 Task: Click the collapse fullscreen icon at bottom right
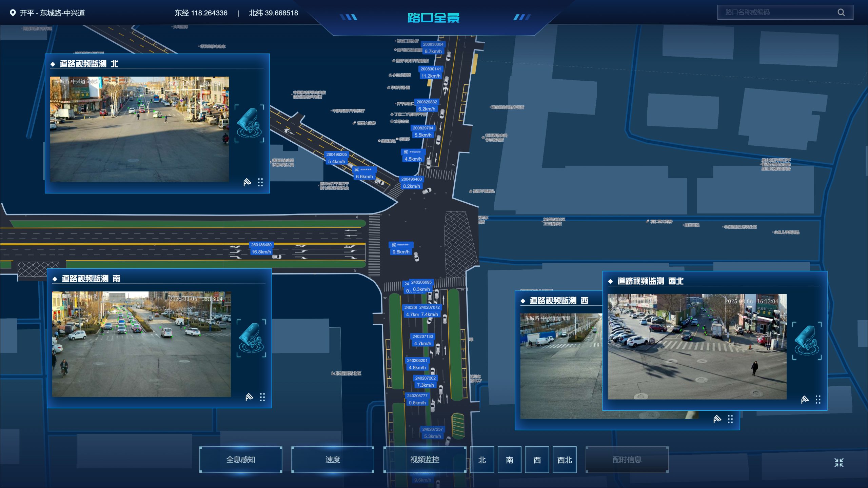839,463
